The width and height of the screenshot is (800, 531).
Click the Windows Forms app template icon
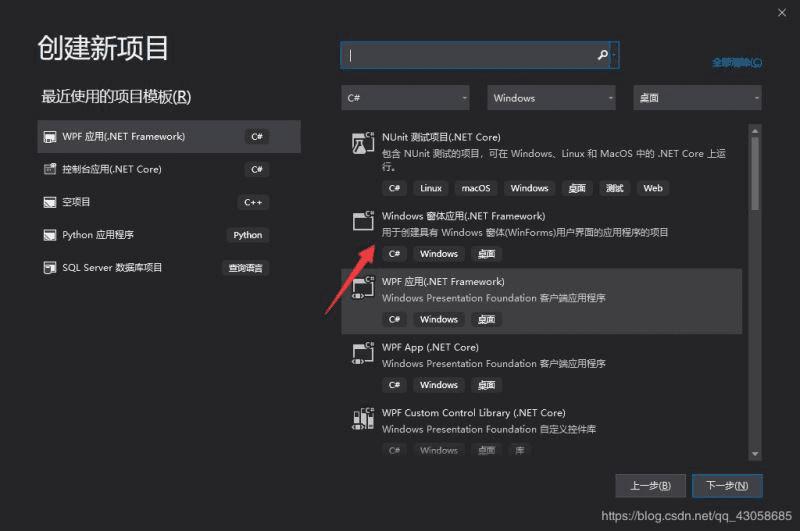pyautogui.click(x=363, y=221)
